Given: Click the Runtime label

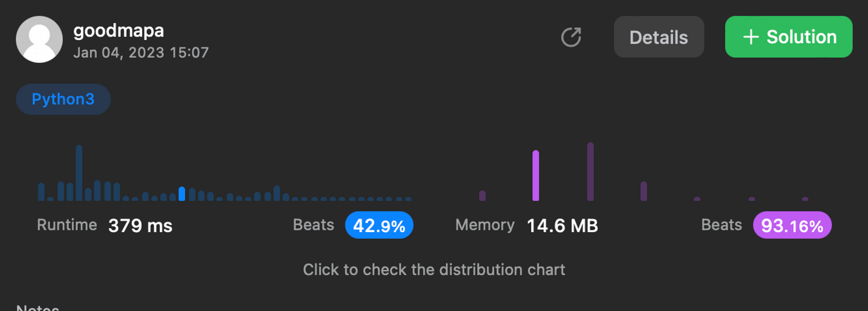Looking at the screenshot, I should (67, 225).
